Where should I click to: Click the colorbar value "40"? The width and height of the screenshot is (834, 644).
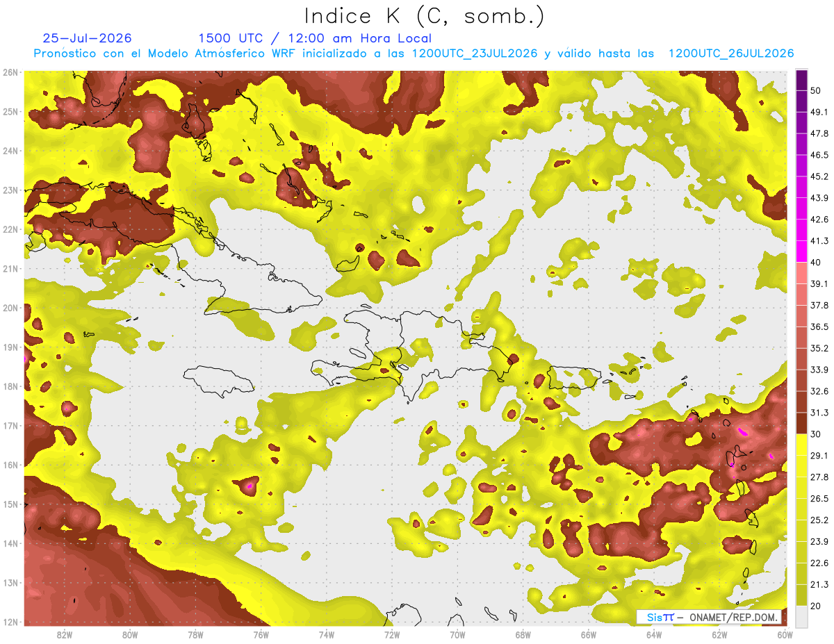(816, 263)
